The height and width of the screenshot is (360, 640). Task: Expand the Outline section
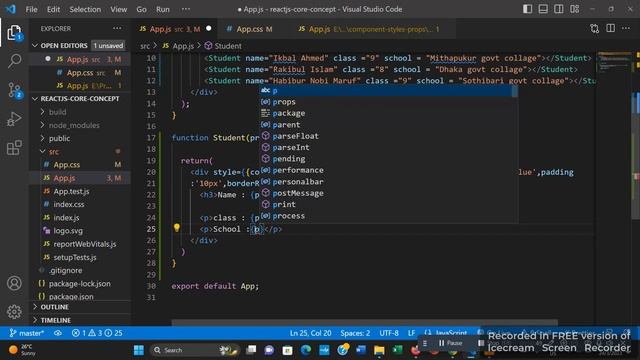[x=80, y=307]
